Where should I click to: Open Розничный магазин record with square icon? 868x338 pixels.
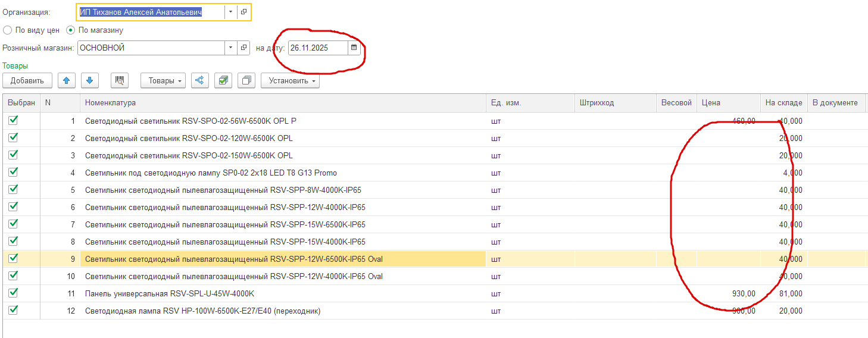[243, 48]
